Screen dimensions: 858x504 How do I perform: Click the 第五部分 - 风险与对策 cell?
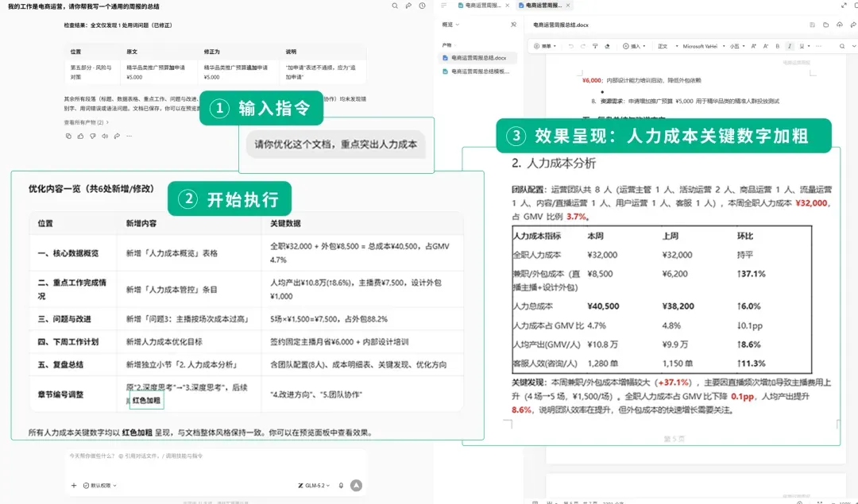91,72
